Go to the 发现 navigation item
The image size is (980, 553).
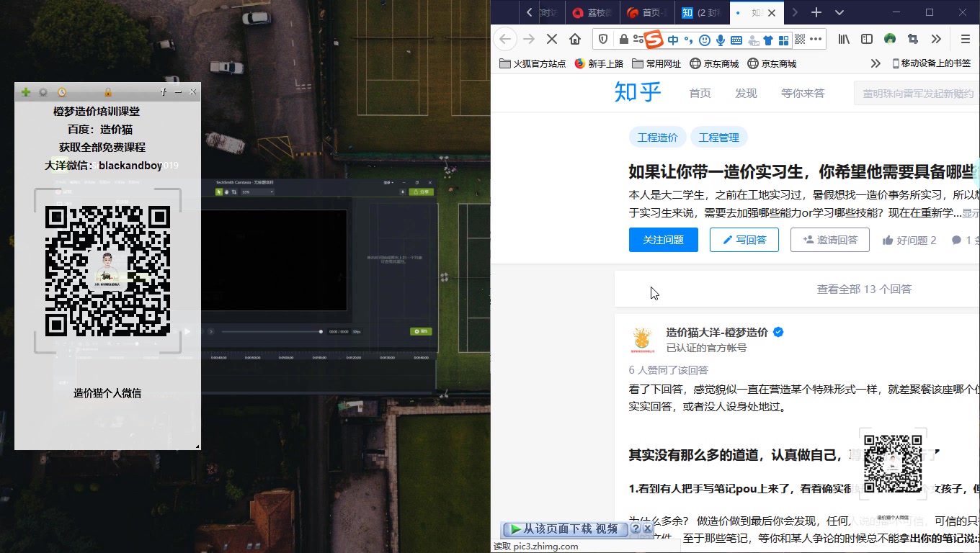(746, 93)
